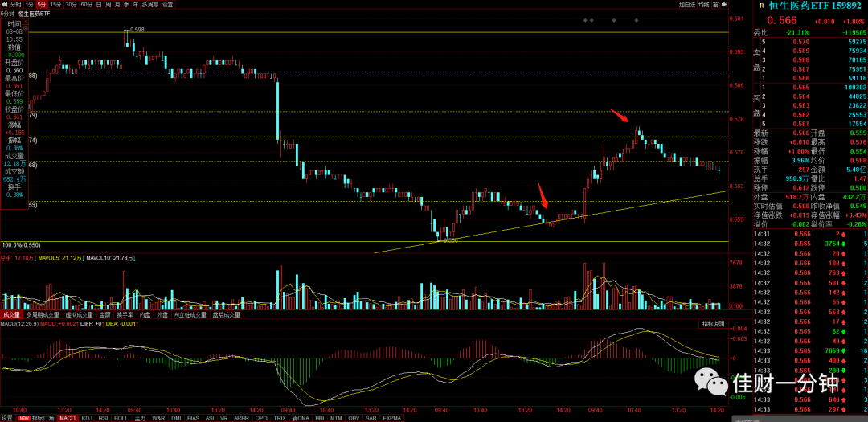Click the right-side panel collapse arrow icon
Screen dimensions: 868x422
[725, 5]
